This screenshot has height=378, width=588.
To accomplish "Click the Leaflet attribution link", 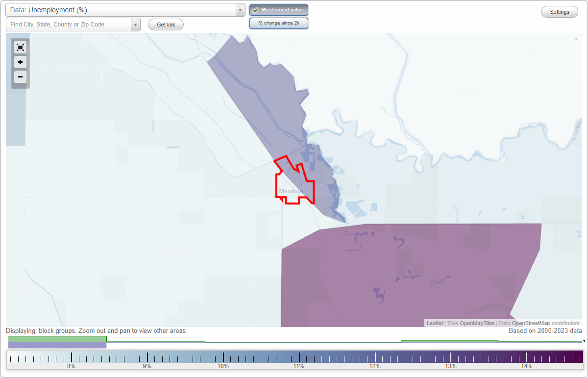I will tap(434, 323).
